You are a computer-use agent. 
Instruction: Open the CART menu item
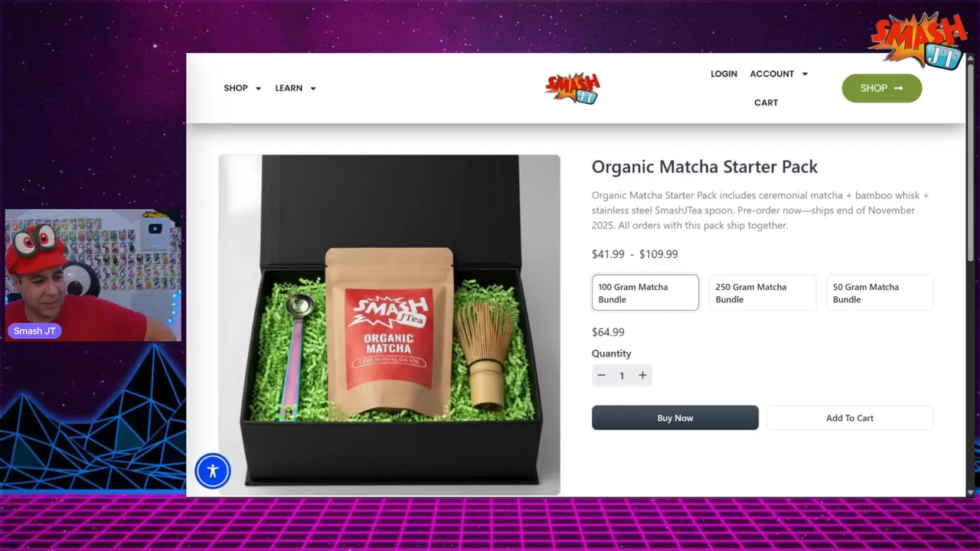pyautogui.click(x=766, y=103)
